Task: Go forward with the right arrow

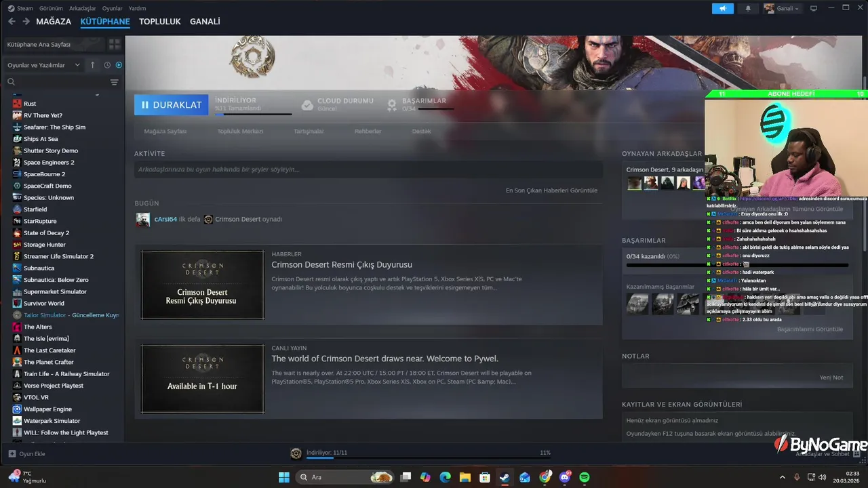Action: pos(26,22)
